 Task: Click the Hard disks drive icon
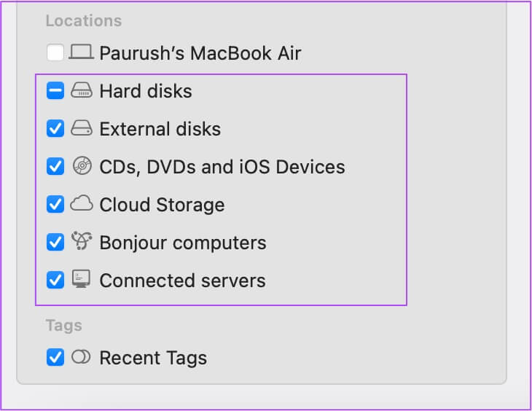pyautogui.click(x=82, y=91)
